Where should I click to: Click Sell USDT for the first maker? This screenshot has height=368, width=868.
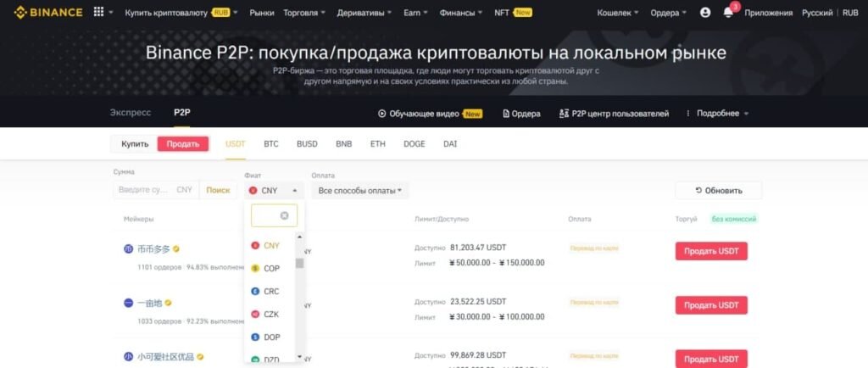711,251
